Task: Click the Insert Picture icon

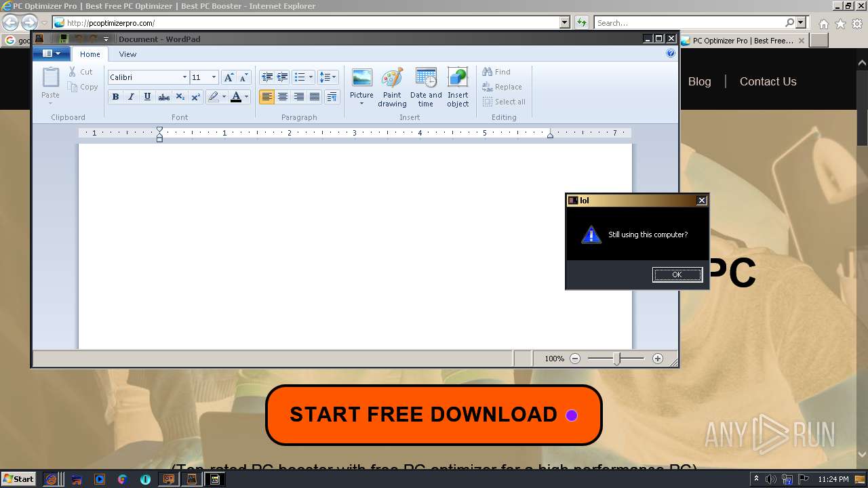Action: 361,78
